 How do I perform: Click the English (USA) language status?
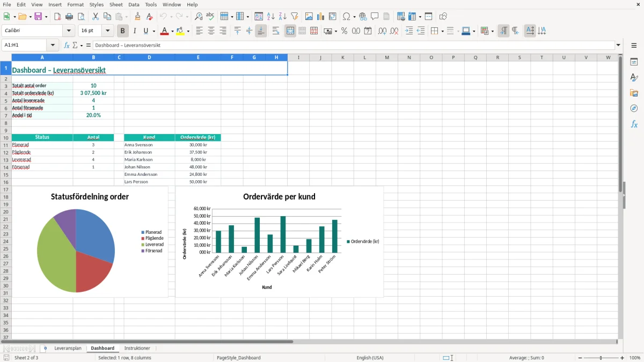pyautogui.click(x=370, y=358)
